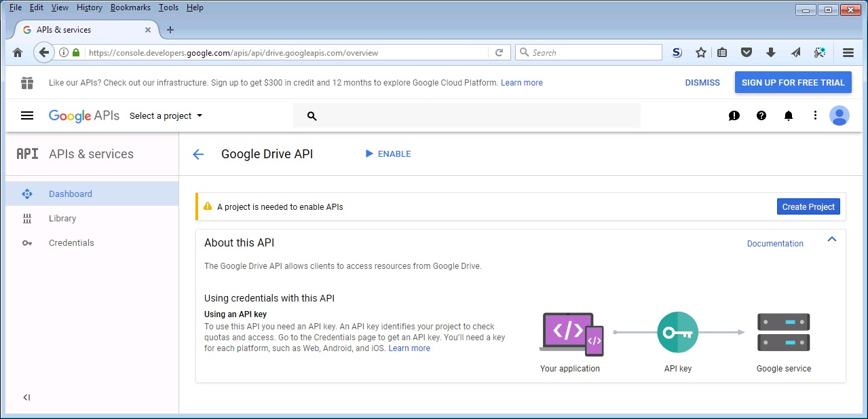Open the downloads arrow icon
Image resolution: width=868 pixels, height=419 pixels.
771,52
